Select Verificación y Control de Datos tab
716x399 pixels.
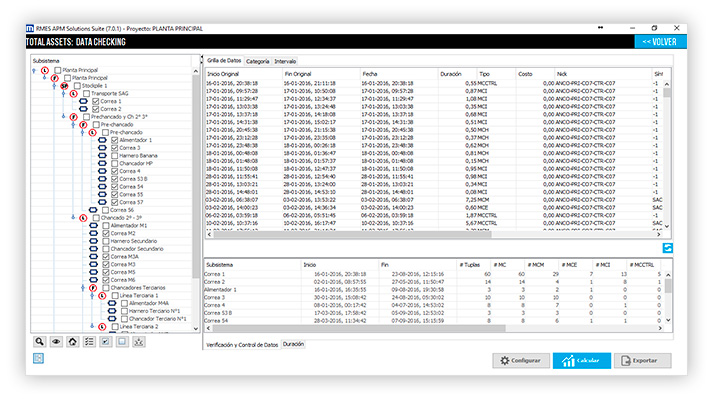(x=242, y=345)
